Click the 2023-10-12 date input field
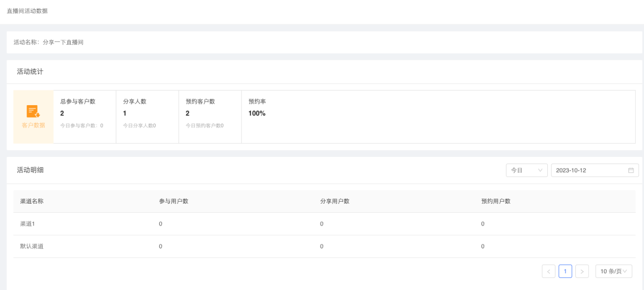The image size is (644, 290). point(589,171)
